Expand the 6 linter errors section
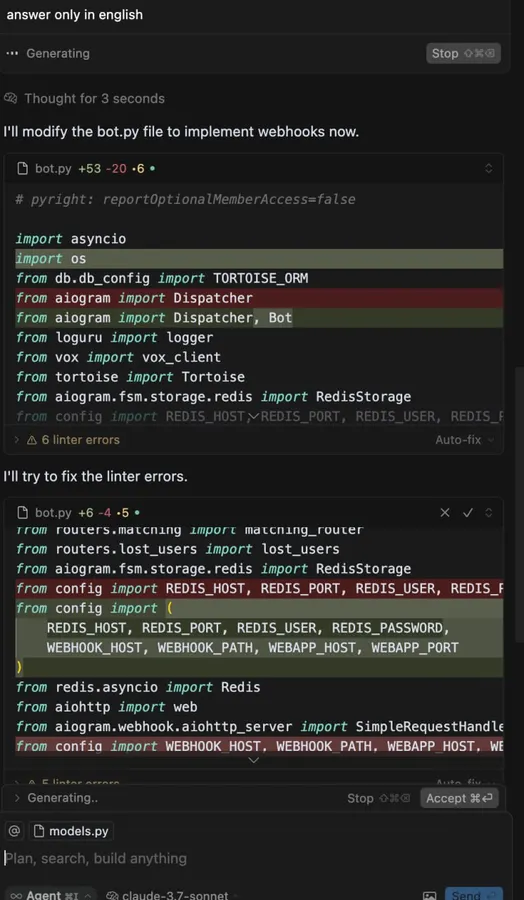The image size is (524, 900). 67,440
